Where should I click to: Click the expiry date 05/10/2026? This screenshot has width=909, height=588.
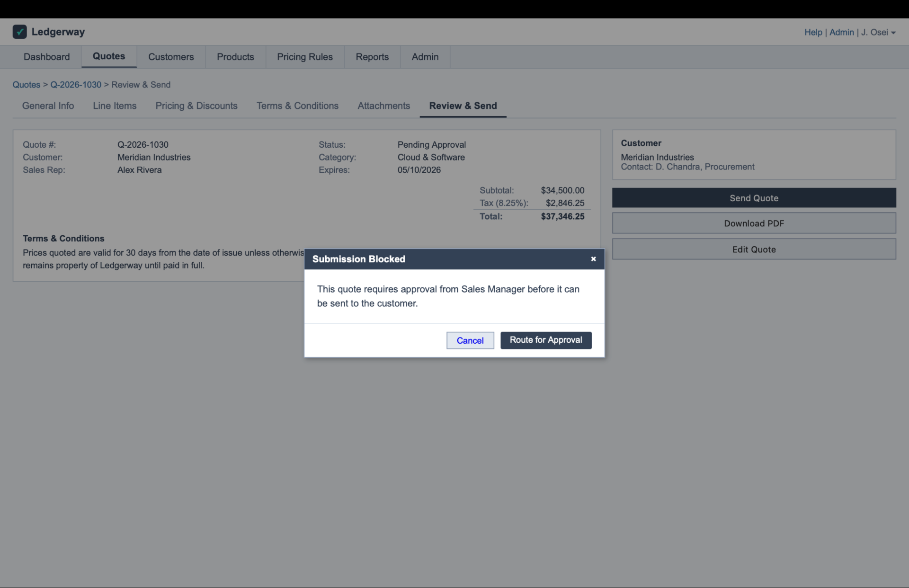pos(419,170)
